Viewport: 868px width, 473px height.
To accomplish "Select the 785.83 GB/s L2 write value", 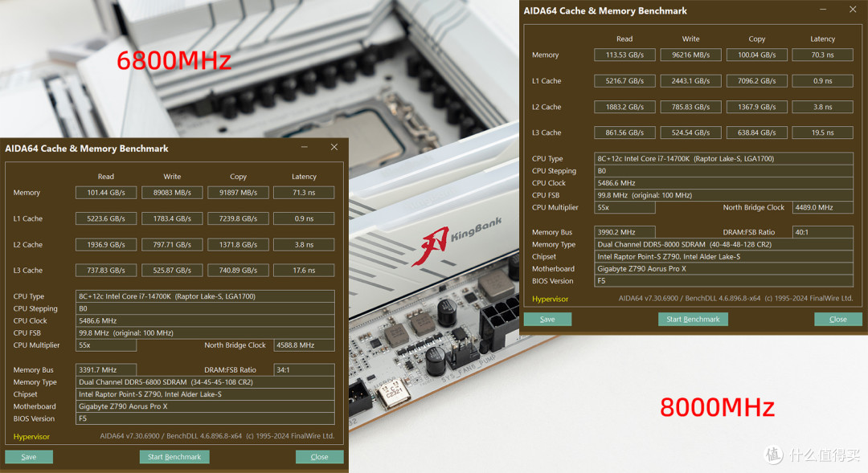I will [x=691, y=107].
